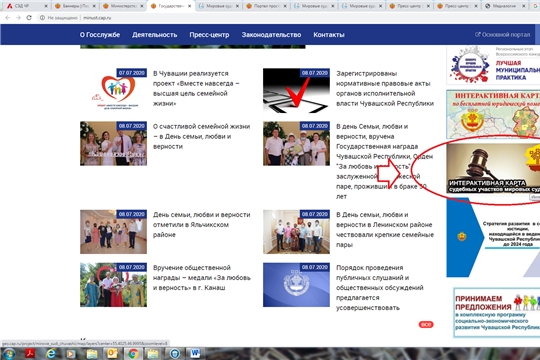This screenshot has height=360, width=540.
Task: Click the Chrome taskbar icon
Action: (x=133, y=354)
